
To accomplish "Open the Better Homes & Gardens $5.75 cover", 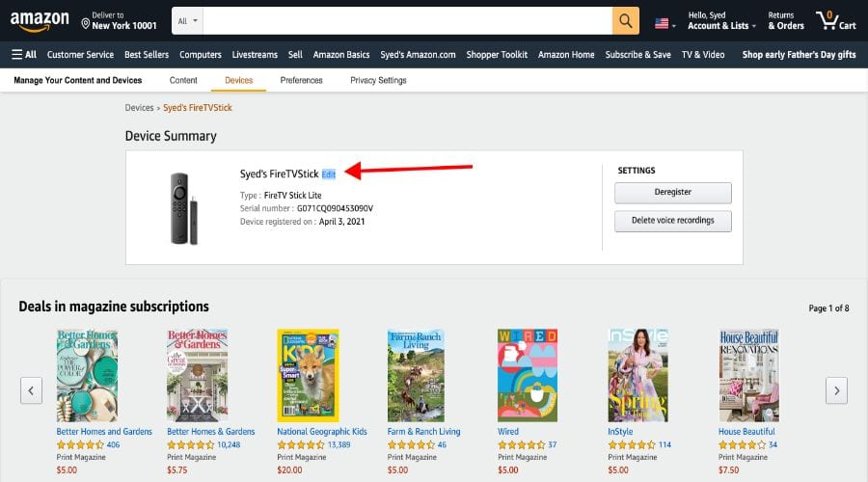I will (x=197, y=375).
